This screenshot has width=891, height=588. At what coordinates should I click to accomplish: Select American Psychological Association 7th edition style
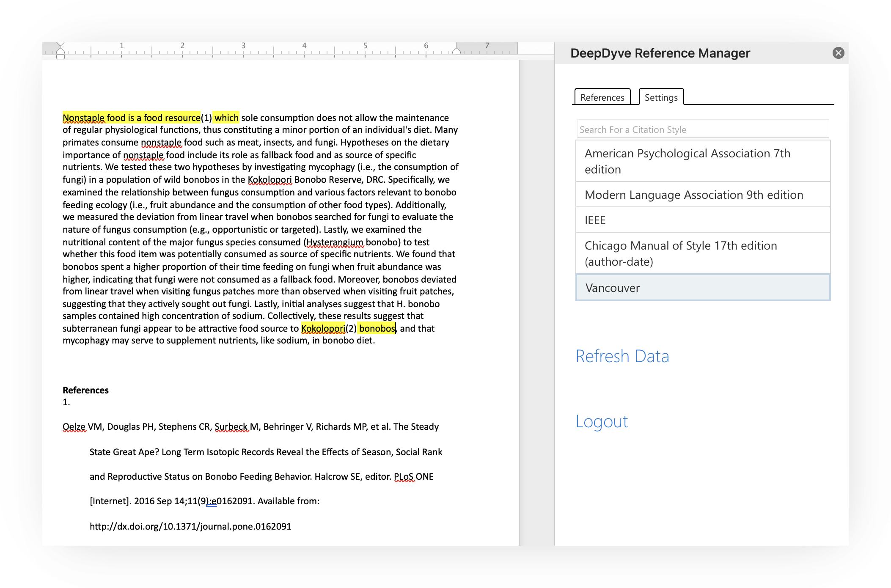pyautogui.click(x=703, y=161)
